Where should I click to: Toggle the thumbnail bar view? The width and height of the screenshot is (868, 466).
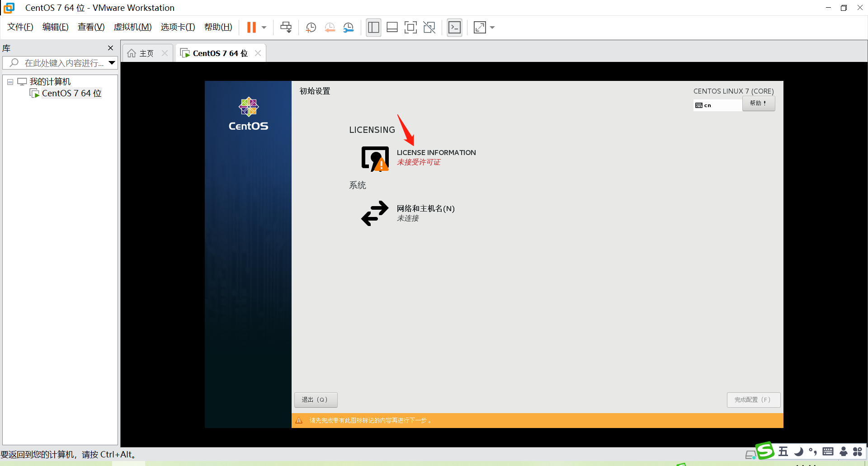(392, 28)
